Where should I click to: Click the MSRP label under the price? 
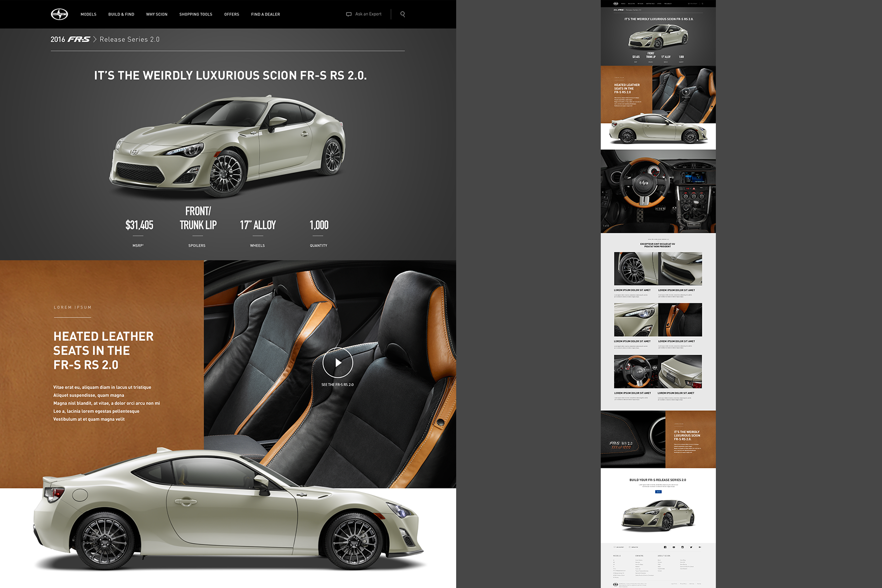coord(138,245)
